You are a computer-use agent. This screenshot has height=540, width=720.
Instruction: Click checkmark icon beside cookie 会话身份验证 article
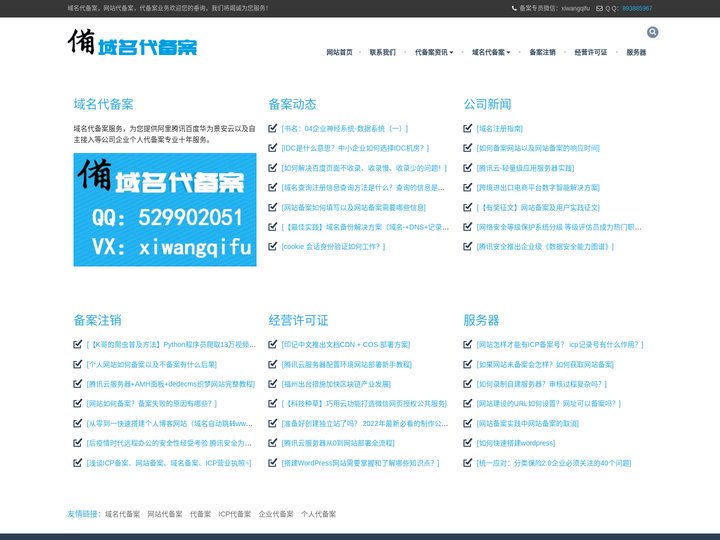pos(272,246)
